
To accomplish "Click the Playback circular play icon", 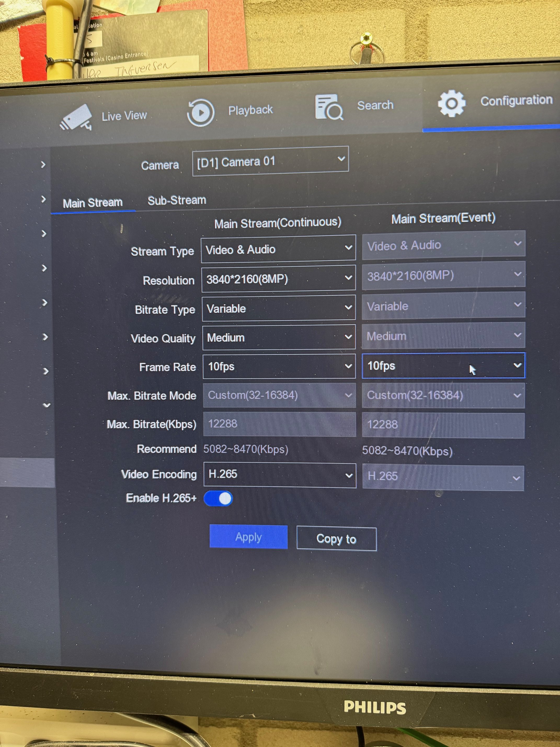I will point(201,112).
